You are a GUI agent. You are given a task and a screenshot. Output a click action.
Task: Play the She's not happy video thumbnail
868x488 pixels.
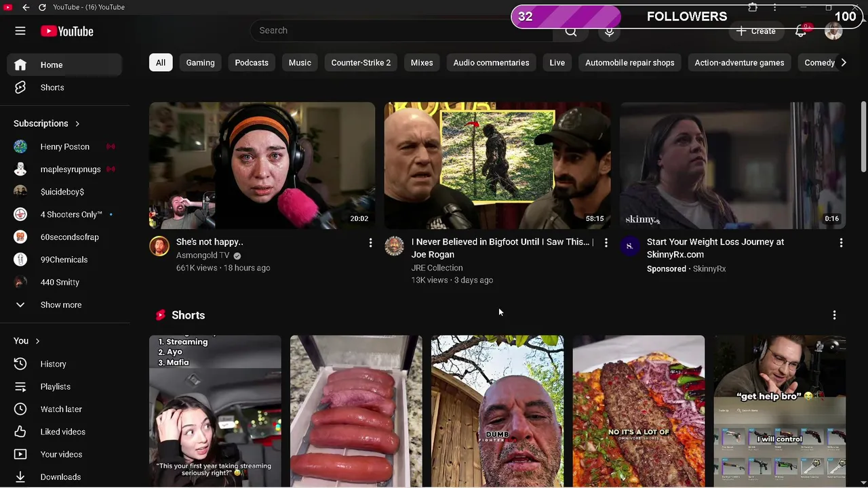pyautogui.click(x=262, y=165)
